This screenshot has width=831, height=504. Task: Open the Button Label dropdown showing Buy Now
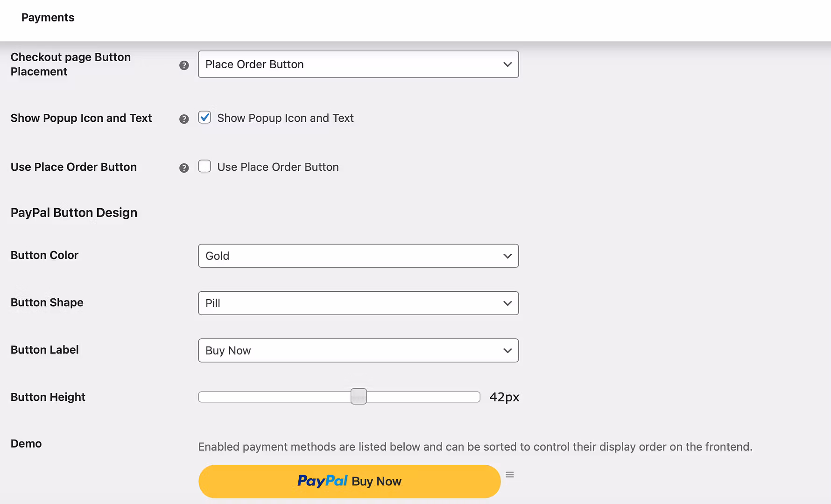358,350
